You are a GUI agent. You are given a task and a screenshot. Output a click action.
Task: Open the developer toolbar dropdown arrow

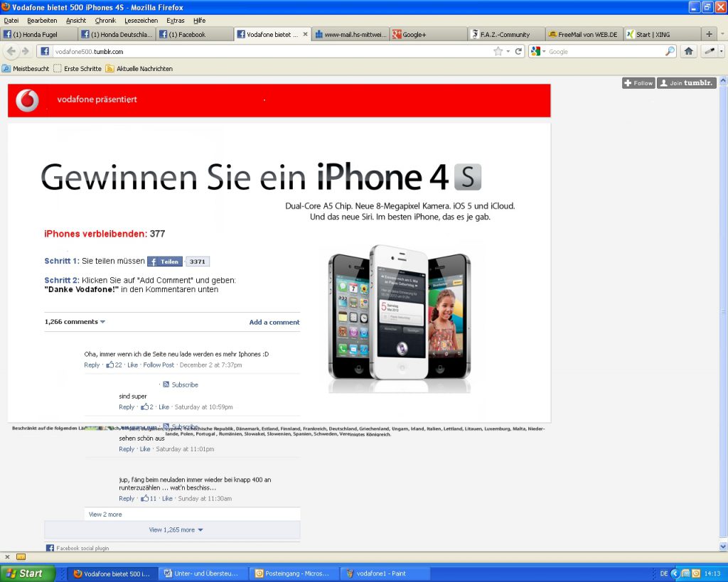click(x=722, y=51)
